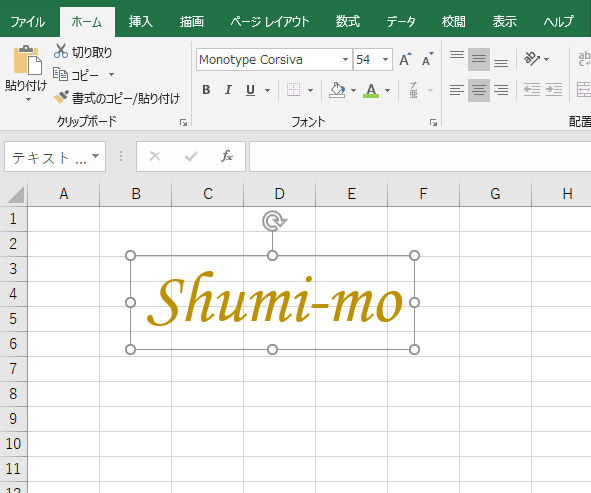Increase font size with large A icon
Screen dimensions: 591x493
405,59
